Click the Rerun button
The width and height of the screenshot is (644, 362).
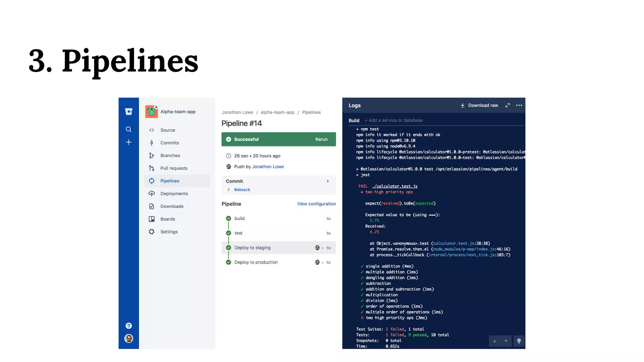(321, 140)
